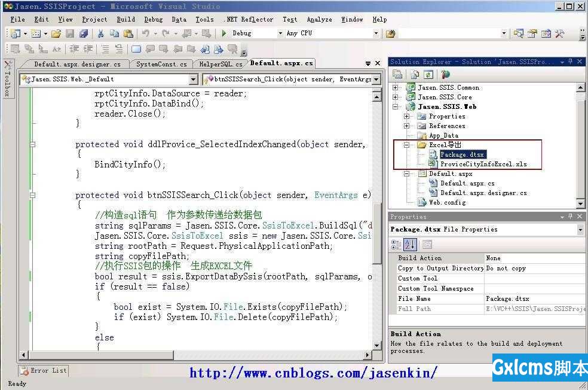The width and height of the screenshot is (588, 390).
Task: Cut selection with the scissors icon
Action: tap(100, 33)
